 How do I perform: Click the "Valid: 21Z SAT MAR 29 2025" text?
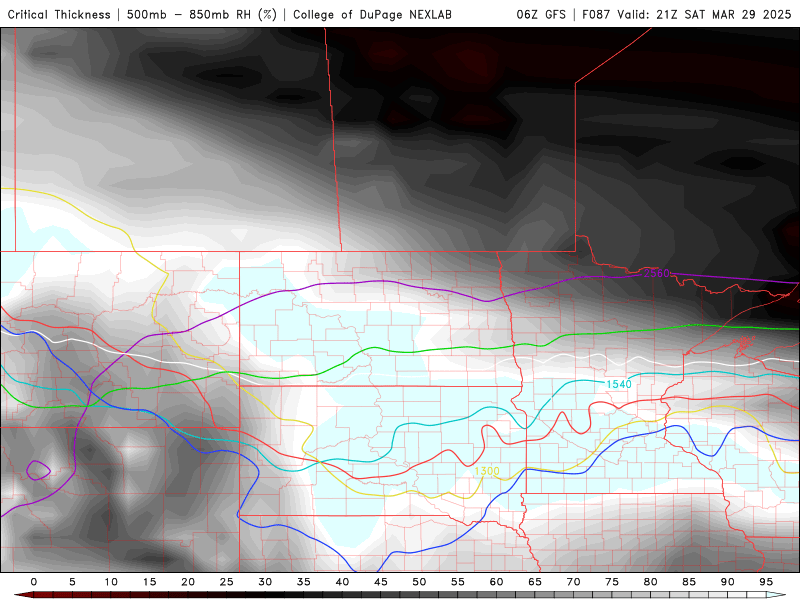click(x=704, y=14)
